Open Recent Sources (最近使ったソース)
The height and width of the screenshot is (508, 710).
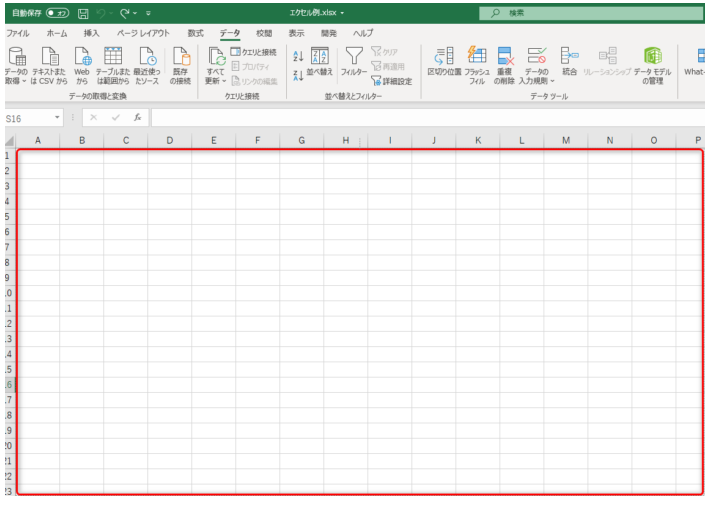(x=147, y=62)
